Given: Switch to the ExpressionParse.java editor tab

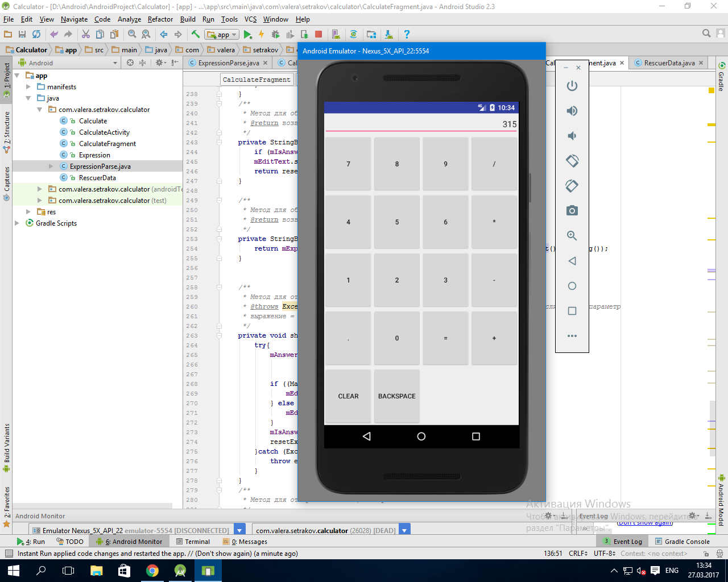Looking at the screenshot, I should coord(228,63).
